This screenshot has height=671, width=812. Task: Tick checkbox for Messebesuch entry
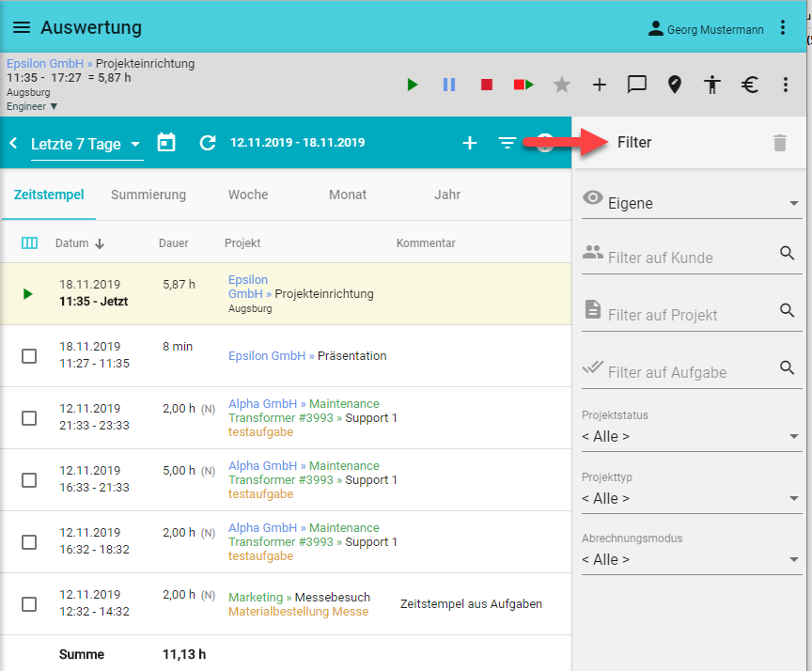(x=29, y=604)
